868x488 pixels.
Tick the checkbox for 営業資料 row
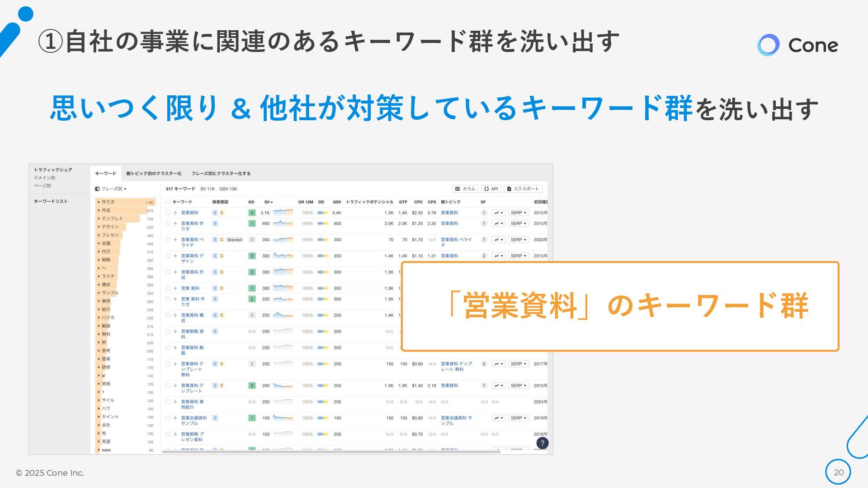click(x=168, y=213)
